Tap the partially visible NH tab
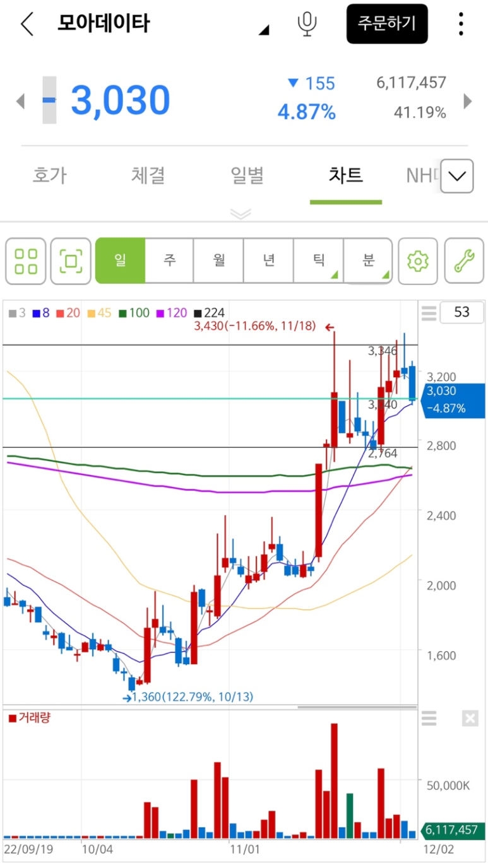488x868 pixels. (x=422, y=175)
